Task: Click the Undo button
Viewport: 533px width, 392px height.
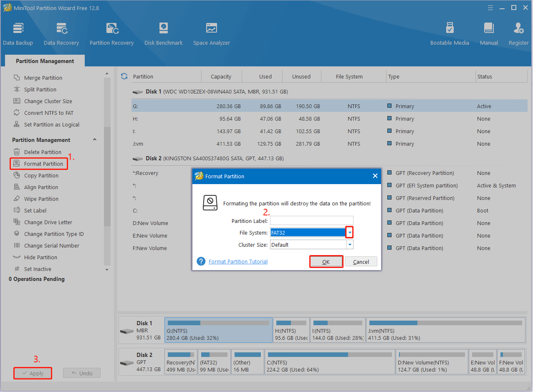Action: [x=82, y=373]
